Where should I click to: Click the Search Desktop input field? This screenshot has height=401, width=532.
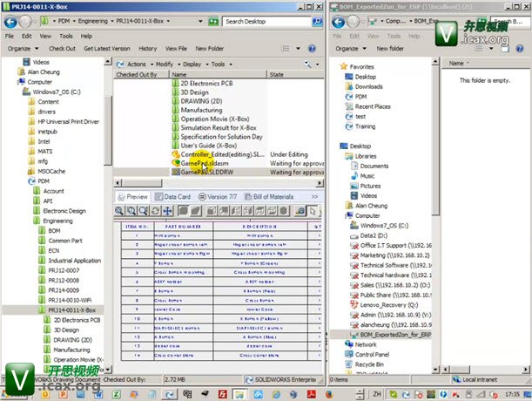[261, 22]
